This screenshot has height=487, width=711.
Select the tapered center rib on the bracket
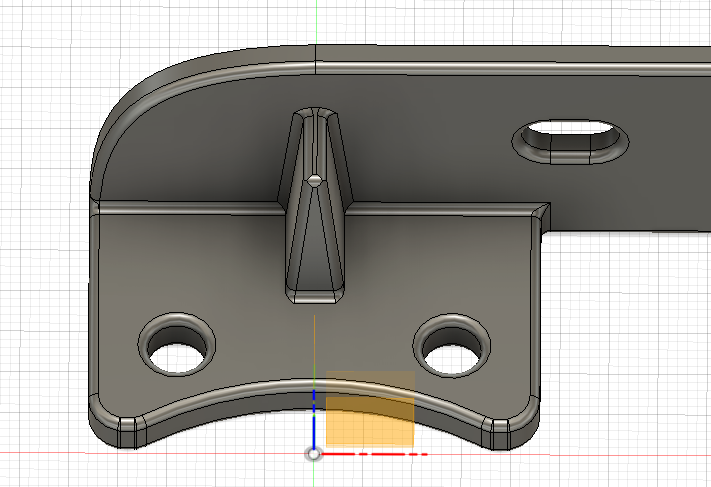pos(315,205)
